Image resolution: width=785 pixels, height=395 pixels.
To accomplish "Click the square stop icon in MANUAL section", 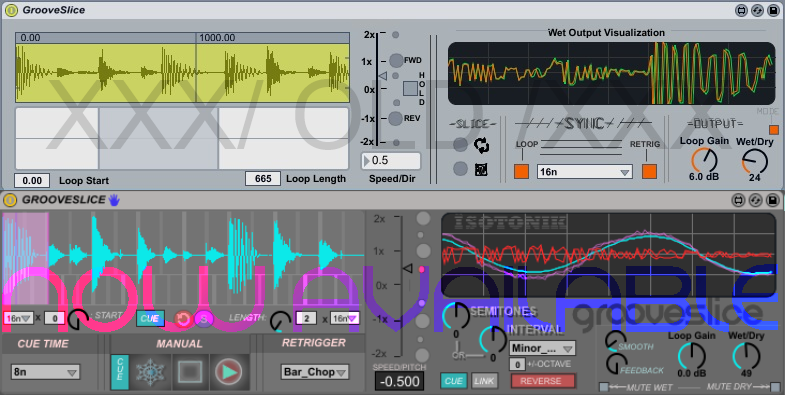I will (190, 372).
